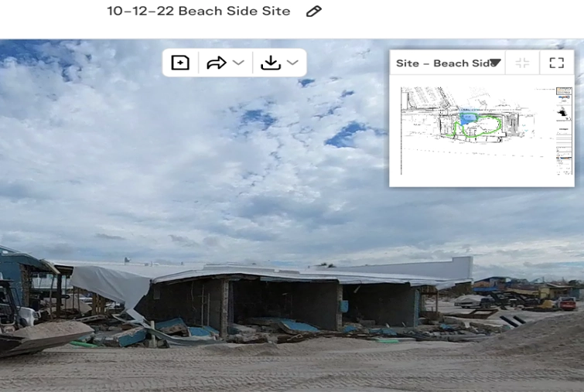Expand the minimap to fullscreen
This screenshot has height=392, width=584.
click(556, 63)
